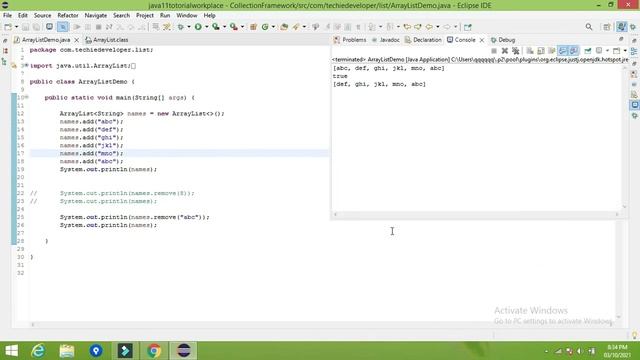This screenshot has width=640, height=360.
Task: Close the ArrayListDemo.java editor tab
Action: (76, 40)
